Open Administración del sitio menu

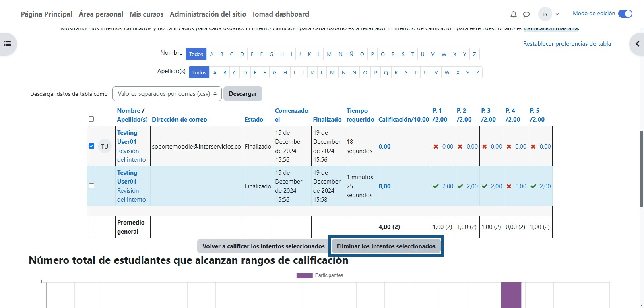pos(208,14)
